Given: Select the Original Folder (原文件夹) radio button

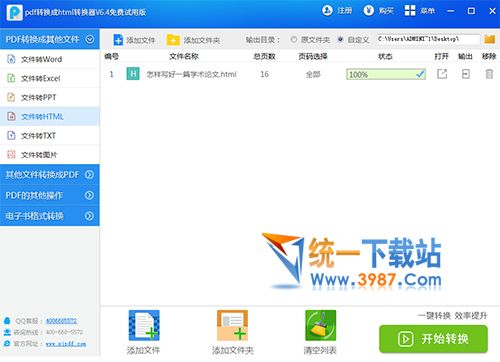Looking at the screenshot, I should point(294,40).
